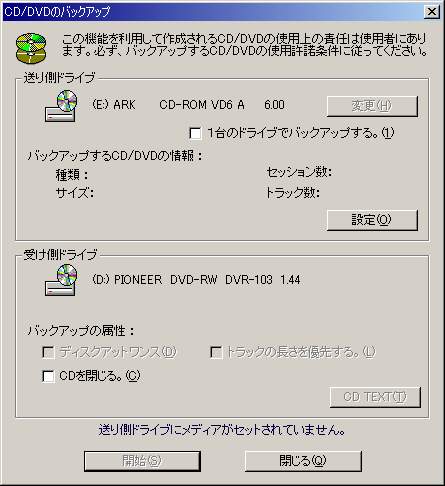Click the 受け側ドライブ group label
Image resolution: width=445 pixels, height=486 pixels.
click(60, 255)
